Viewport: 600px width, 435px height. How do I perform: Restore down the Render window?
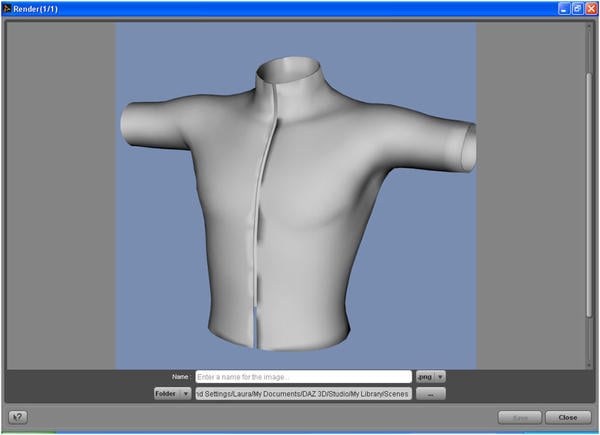click(577, 9)
